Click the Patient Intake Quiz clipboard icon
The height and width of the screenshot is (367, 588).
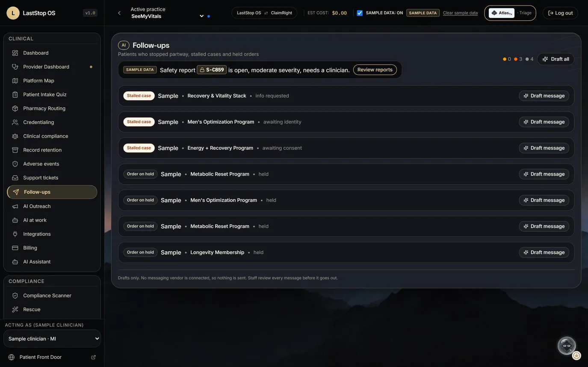15,94
